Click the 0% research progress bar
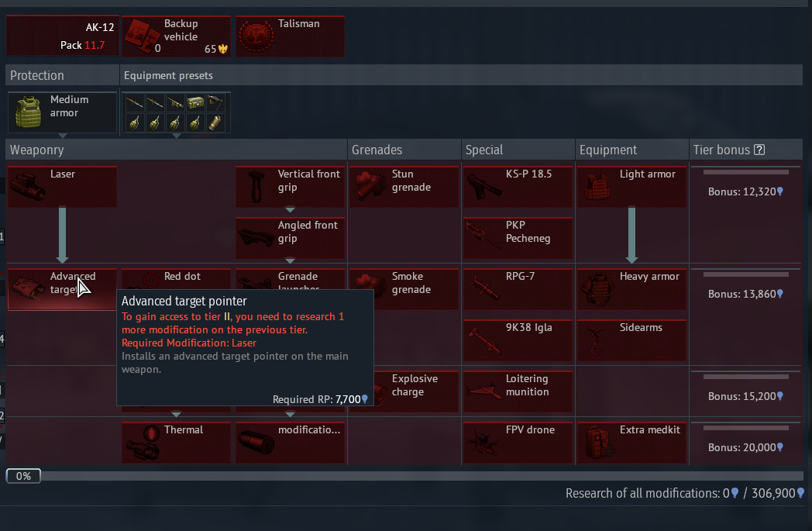 point(403,476)
